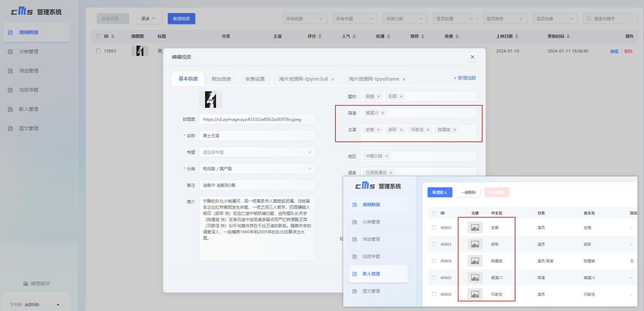Click 编辑 link for row 15893
The height and width of the screenshot is (311, 644).
tap(614, 51)
